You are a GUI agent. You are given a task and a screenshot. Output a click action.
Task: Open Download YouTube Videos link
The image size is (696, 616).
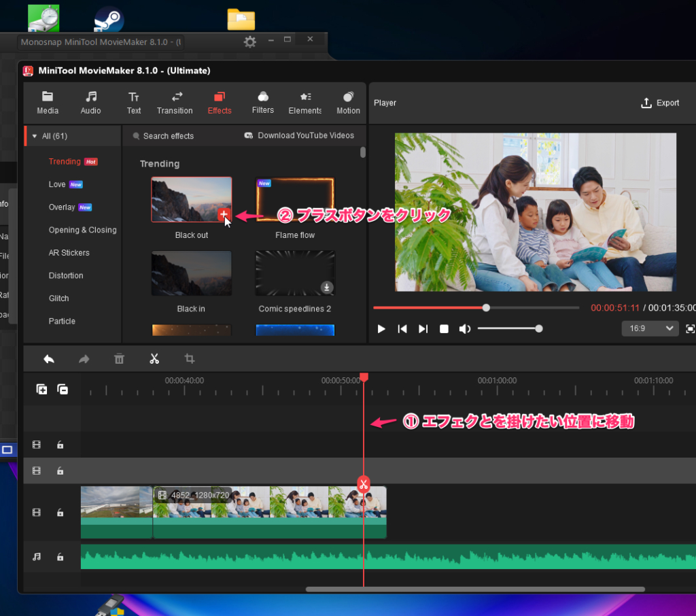point(299,136)
